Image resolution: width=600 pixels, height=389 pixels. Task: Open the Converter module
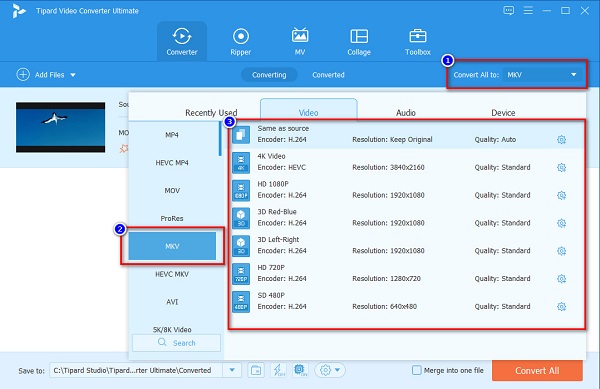point(182,41)
